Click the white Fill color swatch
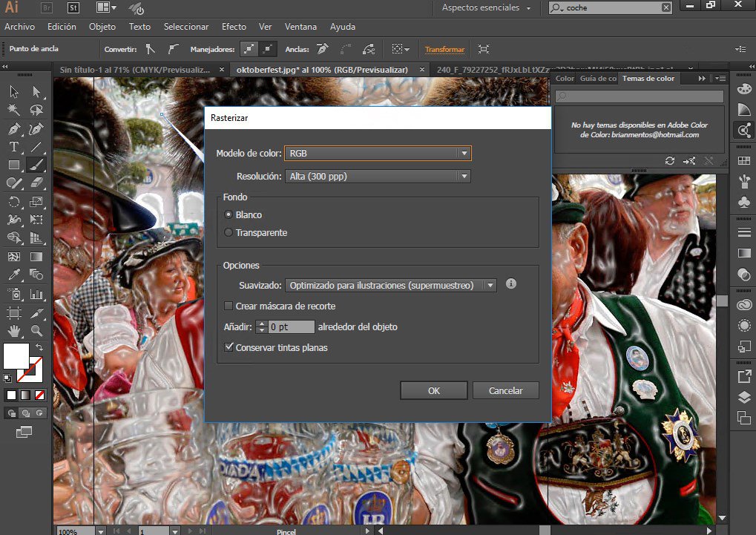 tap(16, 355)
